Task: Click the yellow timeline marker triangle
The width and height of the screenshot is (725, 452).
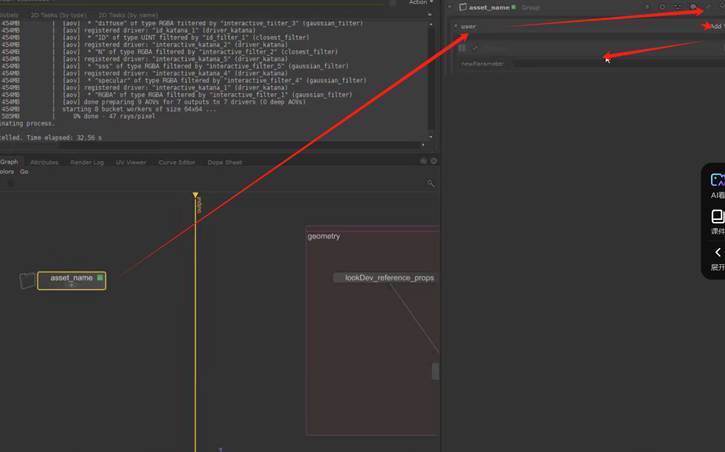Action: [196, 195]
